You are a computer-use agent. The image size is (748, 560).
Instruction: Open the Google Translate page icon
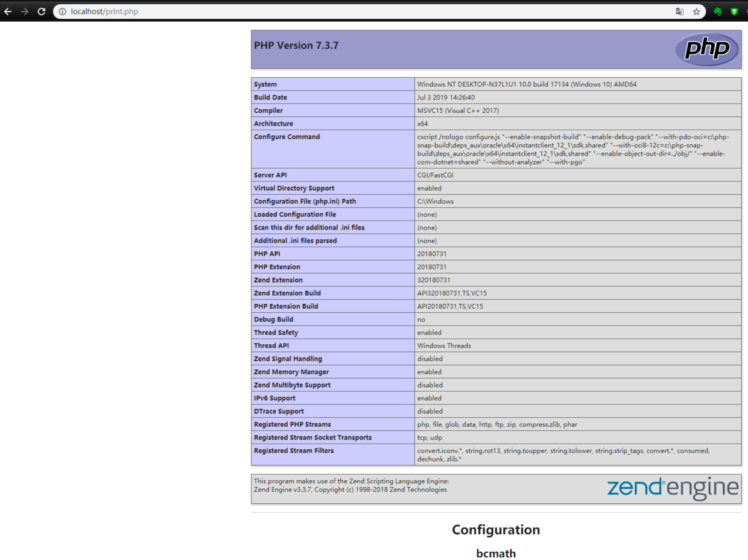[x=679, y=11]
